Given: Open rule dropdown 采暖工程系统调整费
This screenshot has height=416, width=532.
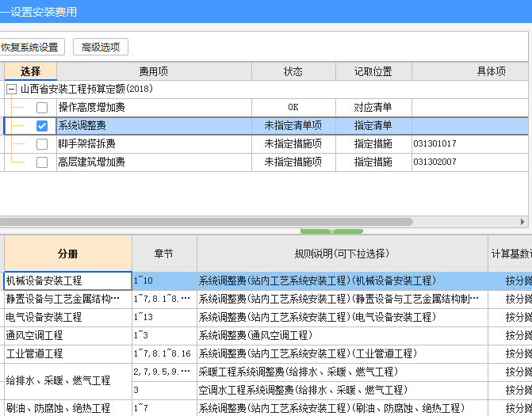Looking at the screenshot, I should pyautogui.click(x=343, y=372).
